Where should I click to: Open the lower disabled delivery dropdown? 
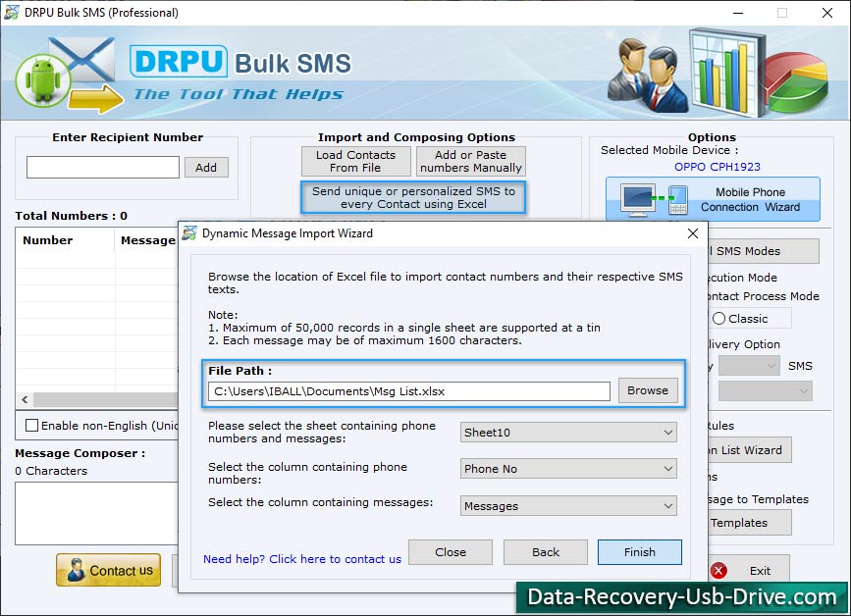tap(766, 390)
